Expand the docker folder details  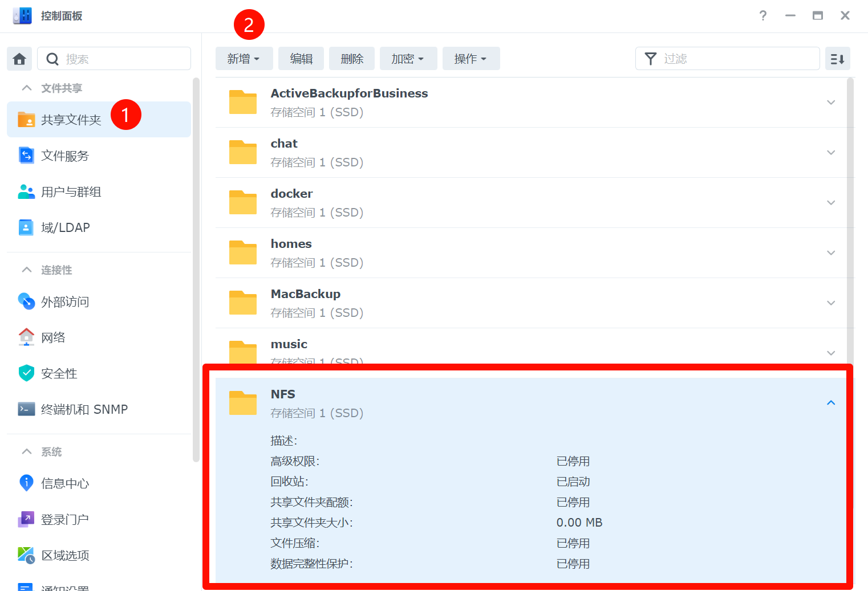tap(830, 203)
